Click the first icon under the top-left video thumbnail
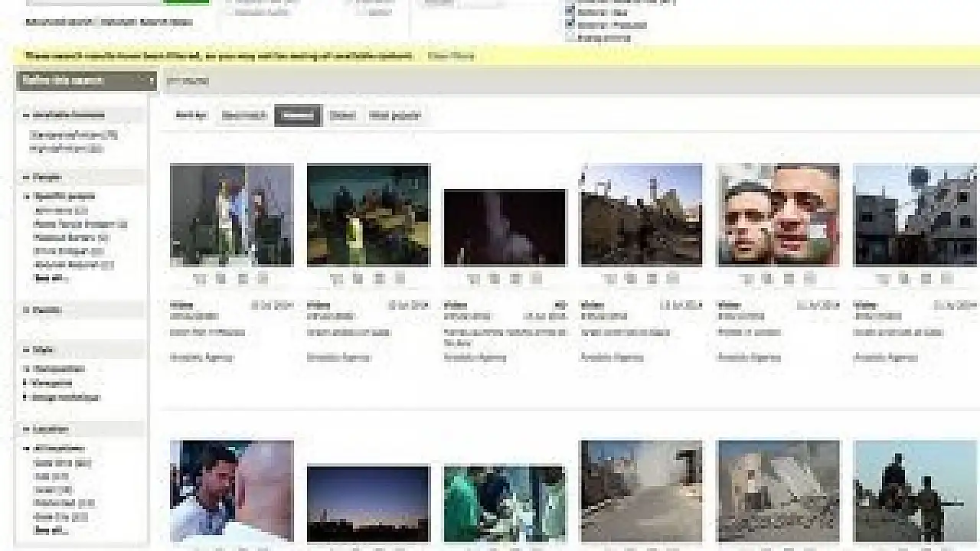Image resolution: width=980 pixels, height=551 pixels. pos(201,279)
